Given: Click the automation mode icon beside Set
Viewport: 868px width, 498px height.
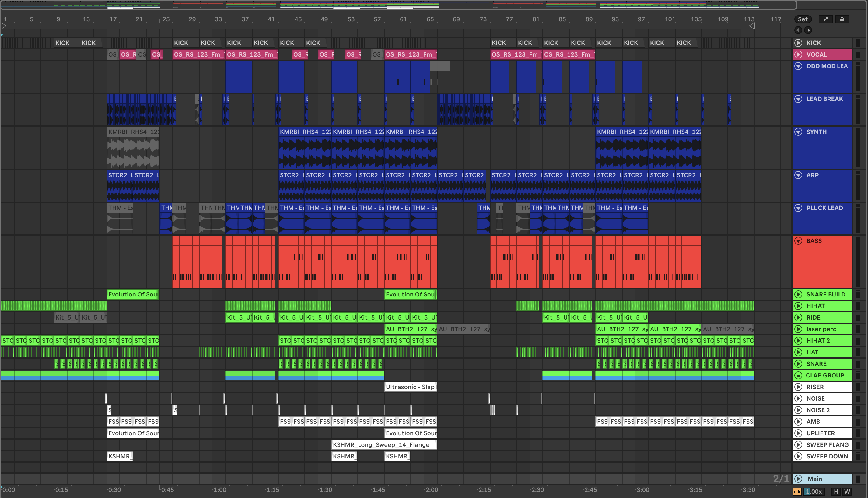Looking at the screenshot, I should click(x=826, y=19).
